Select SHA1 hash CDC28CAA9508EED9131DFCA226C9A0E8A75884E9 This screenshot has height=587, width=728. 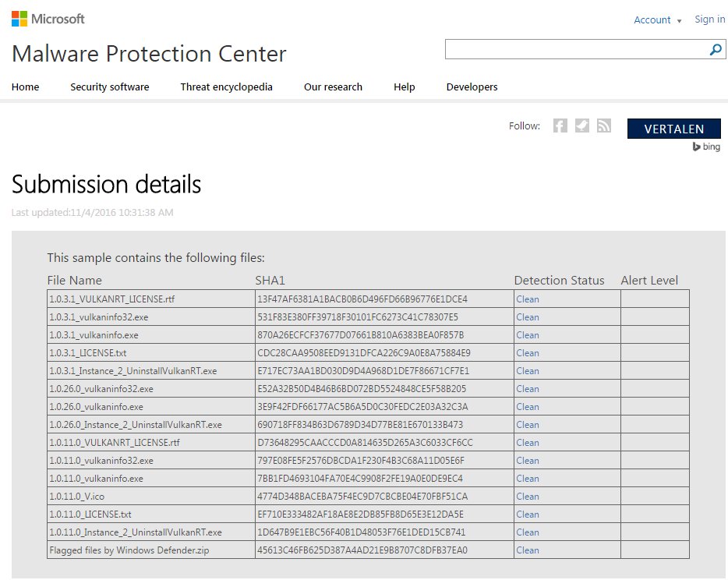(x=364, y=353)
